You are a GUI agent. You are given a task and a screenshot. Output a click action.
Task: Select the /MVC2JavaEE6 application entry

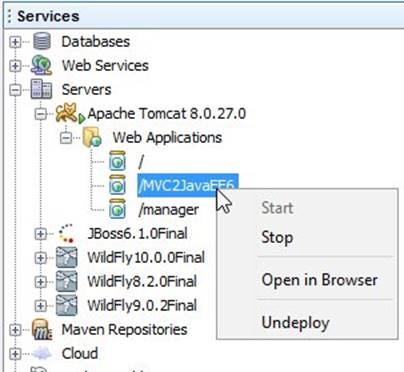tap(188, 185)
